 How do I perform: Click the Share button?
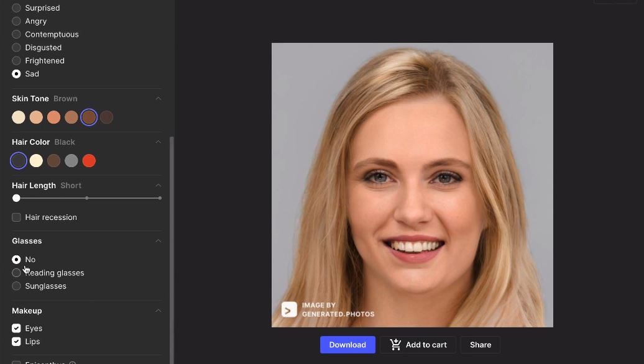click(481, 345)
